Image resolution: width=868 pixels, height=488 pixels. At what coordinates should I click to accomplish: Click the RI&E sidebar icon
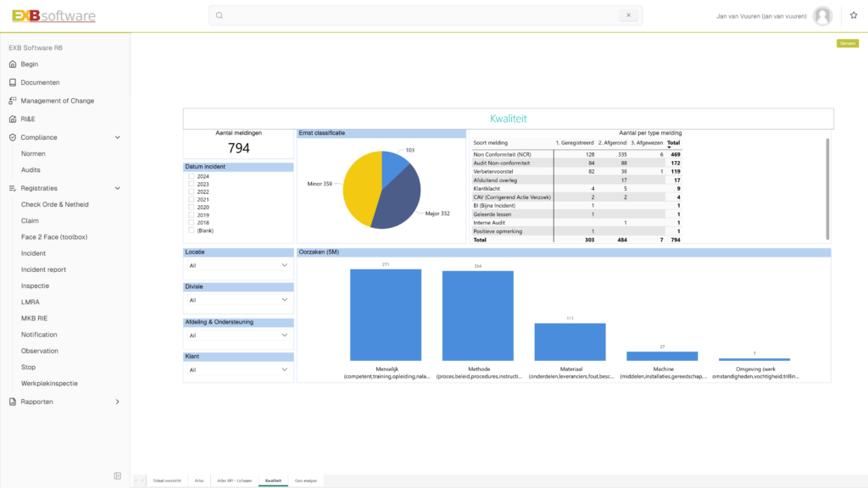coord(13,119)
